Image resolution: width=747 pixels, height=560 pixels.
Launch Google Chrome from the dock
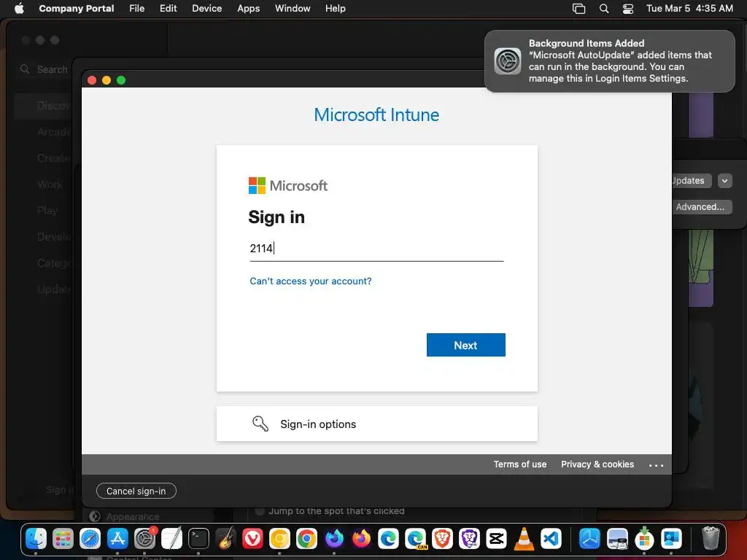coord(307,539)
